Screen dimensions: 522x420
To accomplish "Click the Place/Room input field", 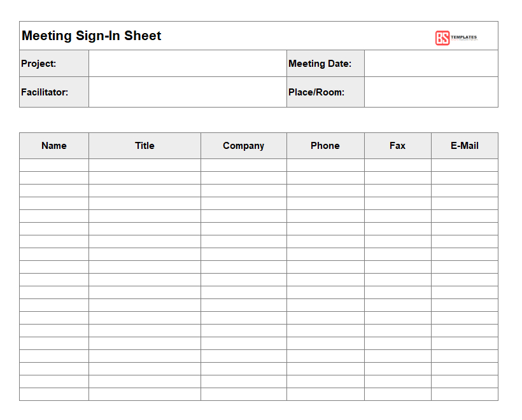I will (431, 92).
